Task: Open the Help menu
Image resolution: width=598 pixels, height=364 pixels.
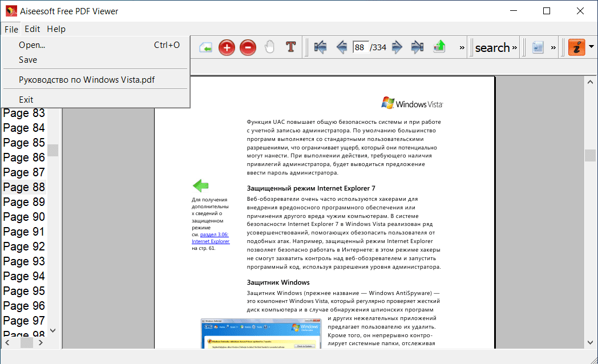Action: point(56,29)
